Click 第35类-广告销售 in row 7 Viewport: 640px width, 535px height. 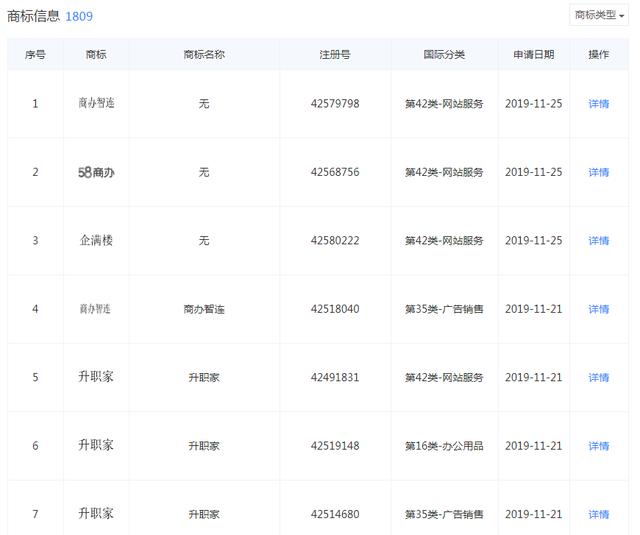(444, 514)
